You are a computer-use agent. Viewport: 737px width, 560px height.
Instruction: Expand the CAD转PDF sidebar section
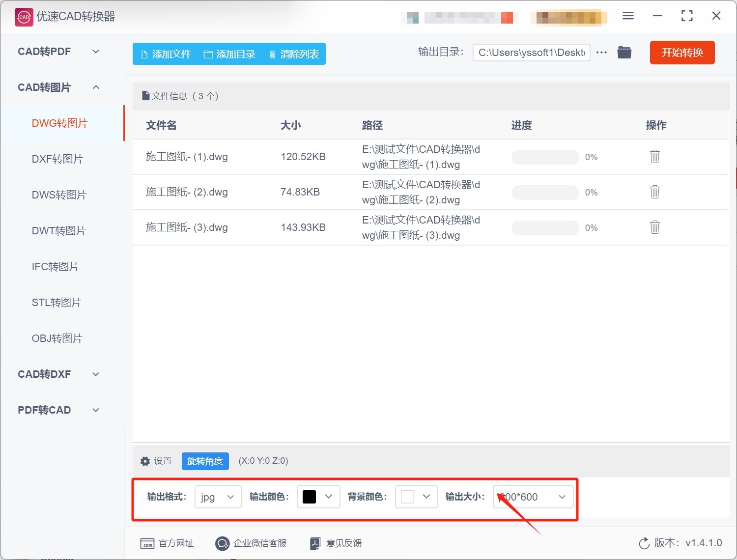click(x=59, y=52)
